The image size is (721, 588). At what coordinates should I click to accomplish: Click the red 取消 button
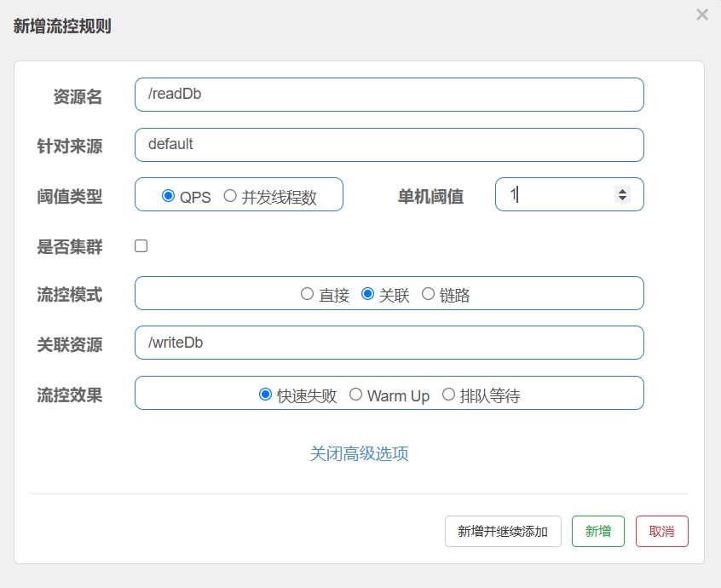661,532
